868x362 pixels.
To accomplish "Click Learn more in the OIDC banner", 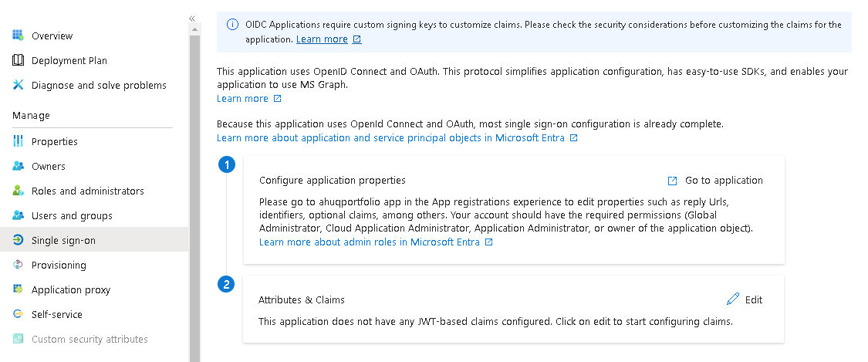I will (x=322, y=39).
